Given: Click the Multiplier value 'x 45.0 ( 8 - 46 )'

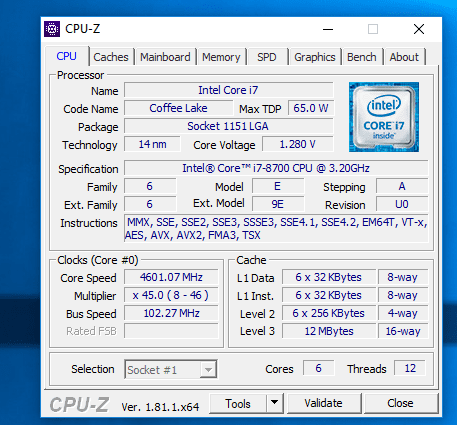Looking at the screenshot, I should 171,295.
